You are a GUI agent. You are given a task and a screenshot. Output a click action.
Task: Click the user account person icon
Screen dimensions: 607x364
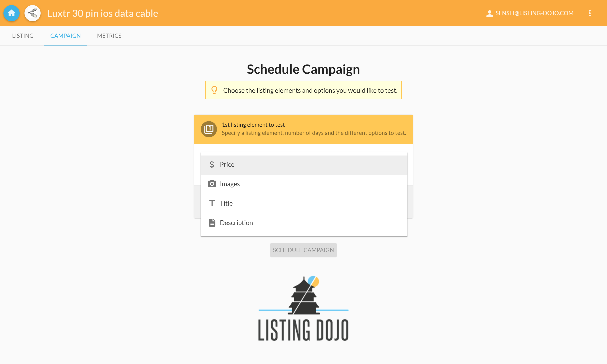click(489, 13)
